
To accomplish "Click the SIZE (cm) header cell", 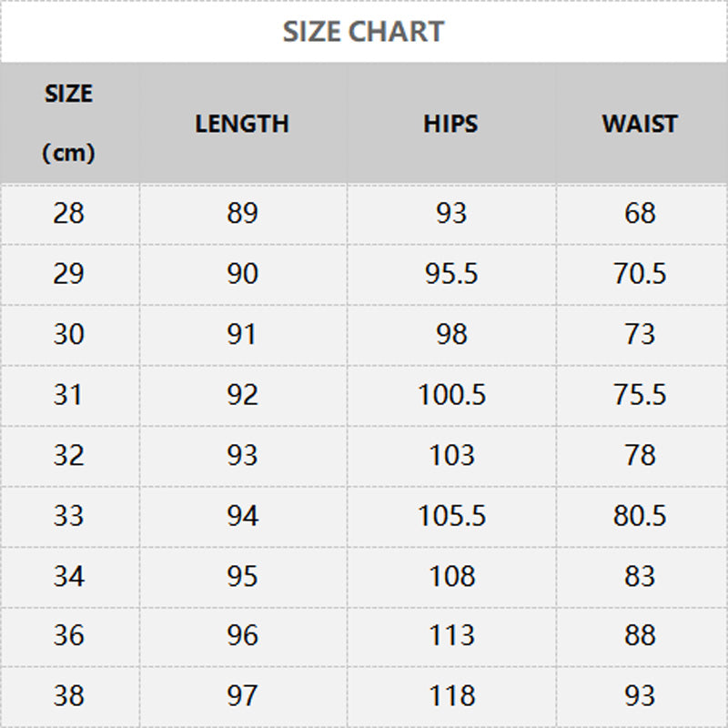I will pos(69,123).
